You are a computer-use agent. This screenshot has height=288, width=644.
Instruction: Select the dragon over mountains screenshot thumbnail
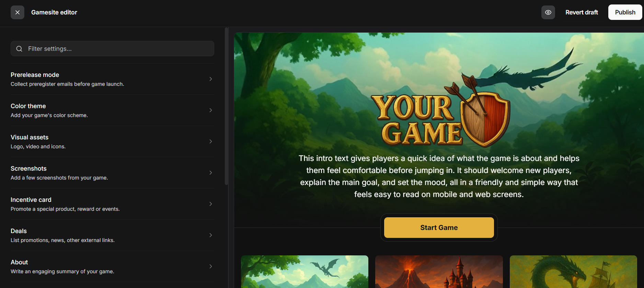point(304,272)
